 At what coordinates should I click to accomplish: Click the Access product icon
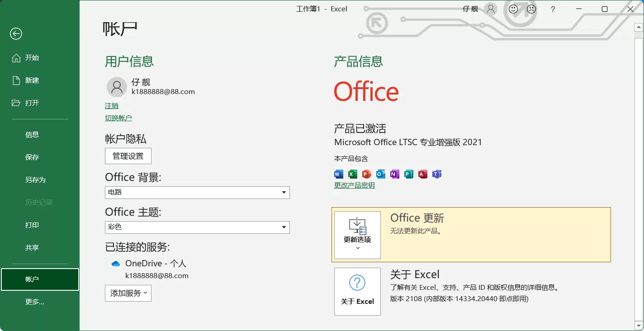422,174
